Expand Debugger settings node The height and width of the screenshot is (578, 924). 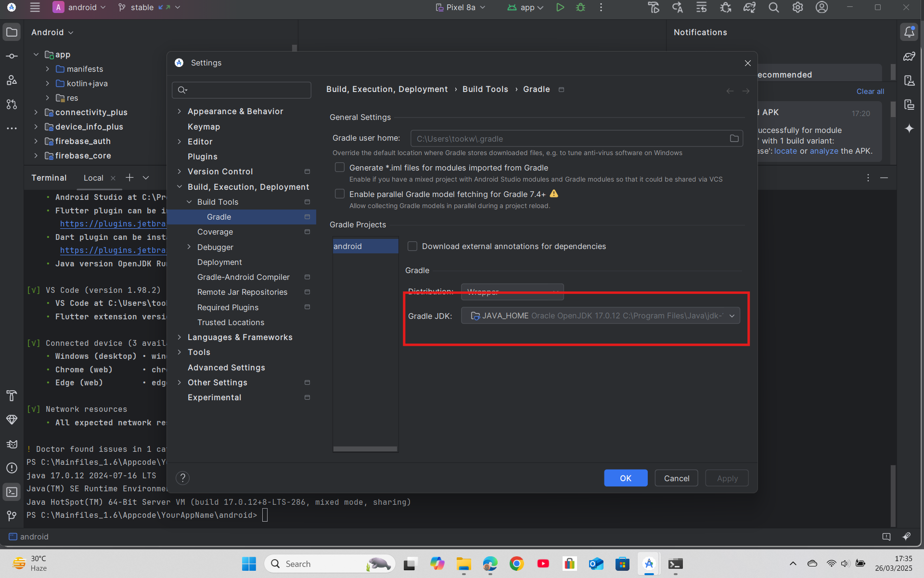click(189, 247)
